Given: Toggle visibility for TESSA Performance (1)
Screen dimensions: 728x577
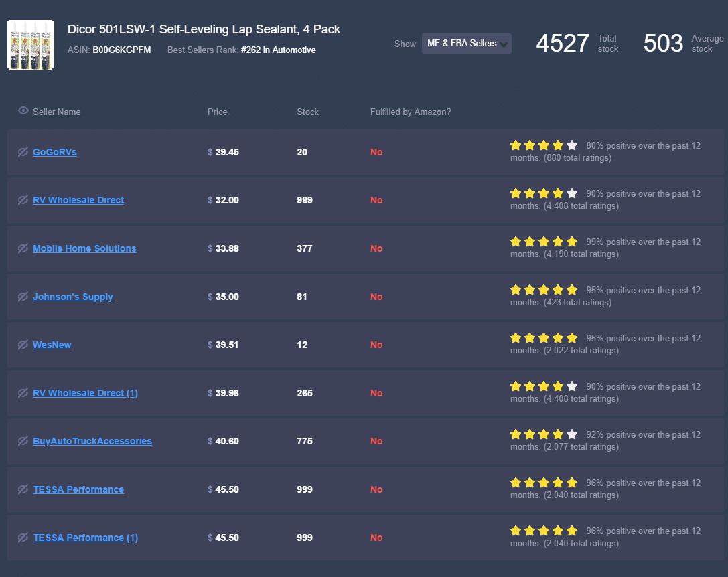Looking at the screenshot, I should pos(23,538).
